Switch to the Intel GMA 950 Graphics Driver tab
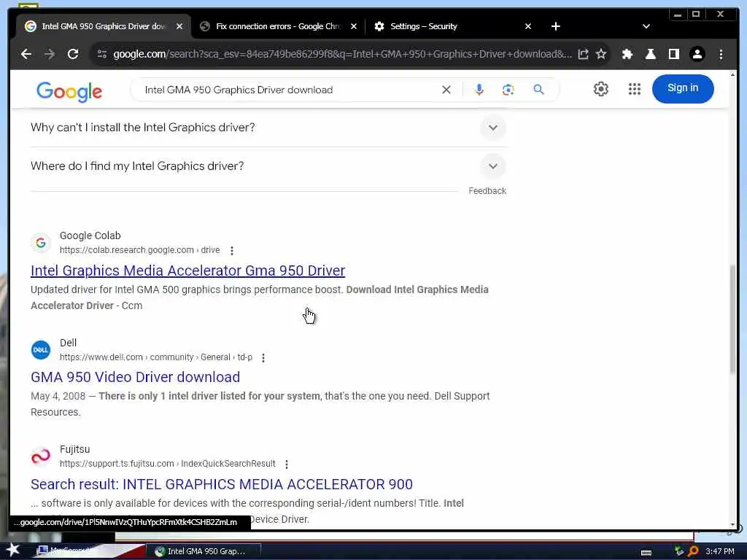 click(104, 27)
